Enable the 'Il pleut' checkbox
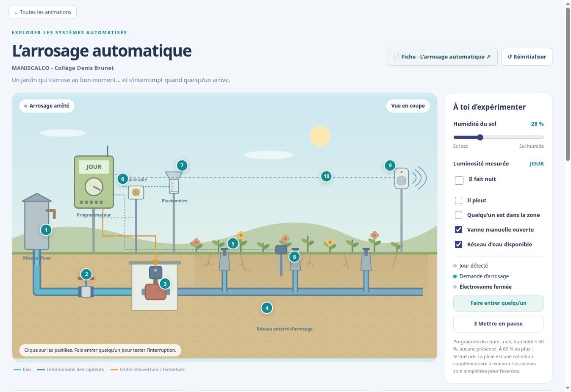 [x=458, y=200]
